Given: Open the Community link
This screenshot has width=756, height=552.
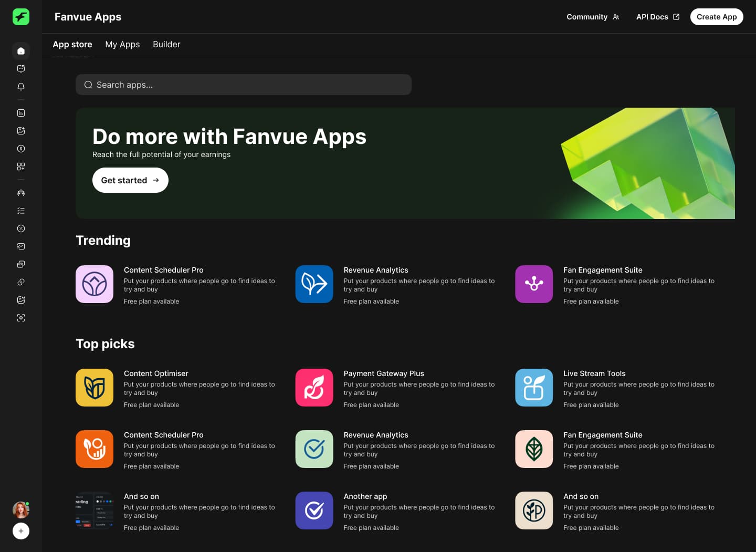Looking at the screenshot, I should click(x=593, y=17).
